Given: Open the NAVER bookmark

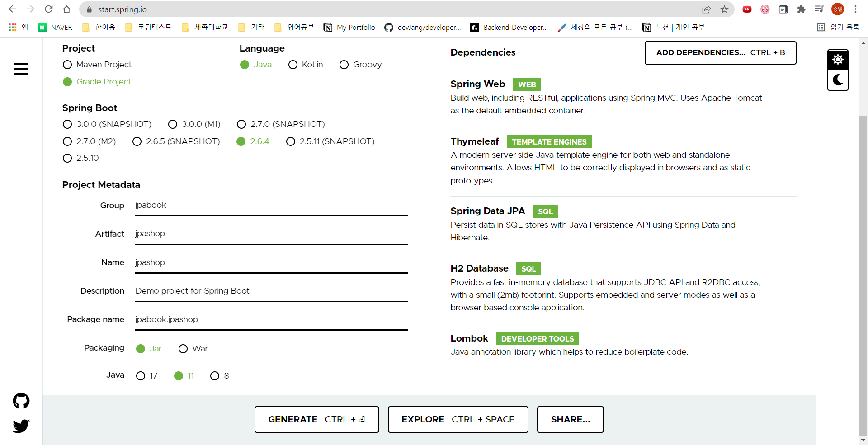Looking at the screenshot, I should point(55,28).
